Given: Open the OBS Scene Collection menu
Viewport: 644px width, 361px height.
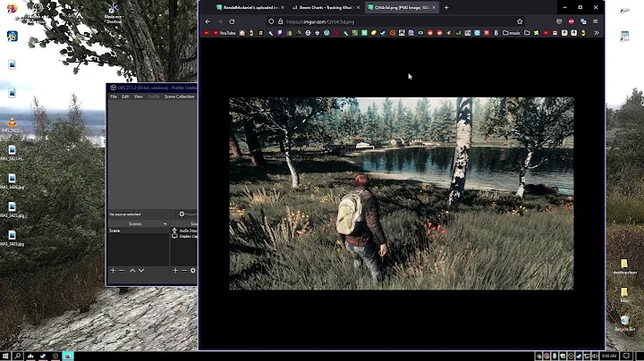Looking at the screenshot, I should pyautogui.click(x=180, y=97).
